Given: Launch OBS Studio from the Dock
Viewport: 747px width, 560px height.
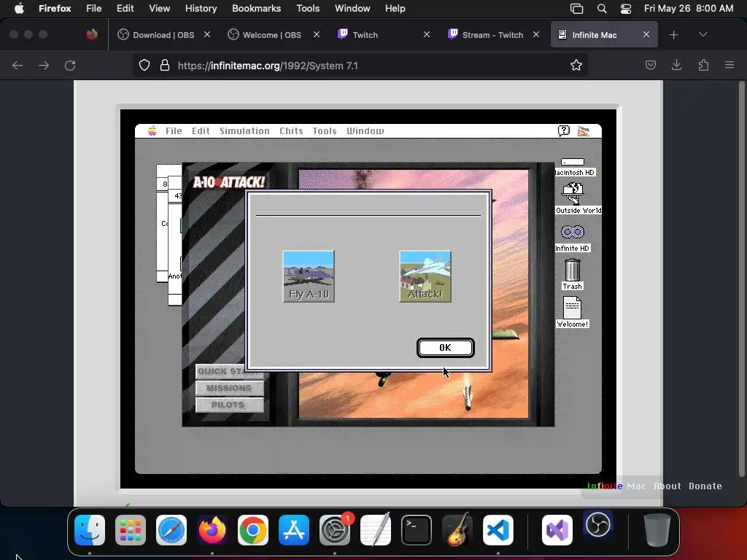Looking at the screenshot, I should coord(598,525).
